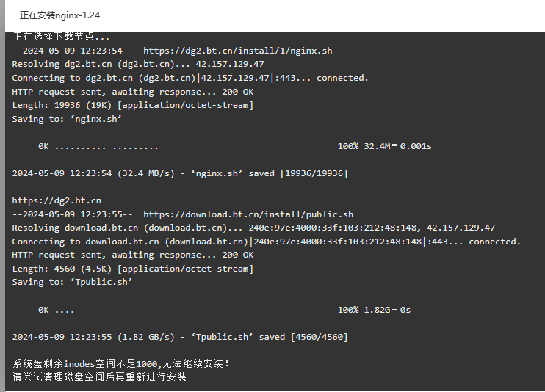Click the 'Length: 4560 (4.5K)' line
This screenshot has height=392, width=545.
tap(133, 269)
